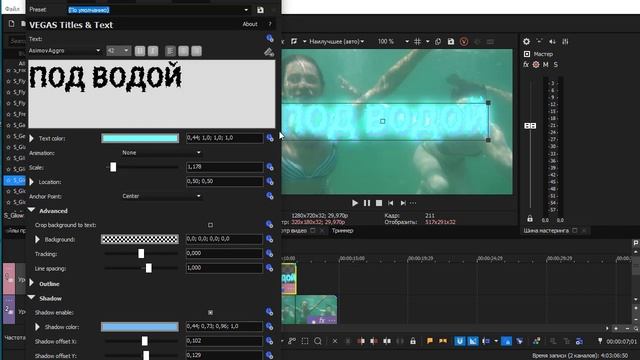
Task: Mute the Master bus with M
Action: point(546,64)
